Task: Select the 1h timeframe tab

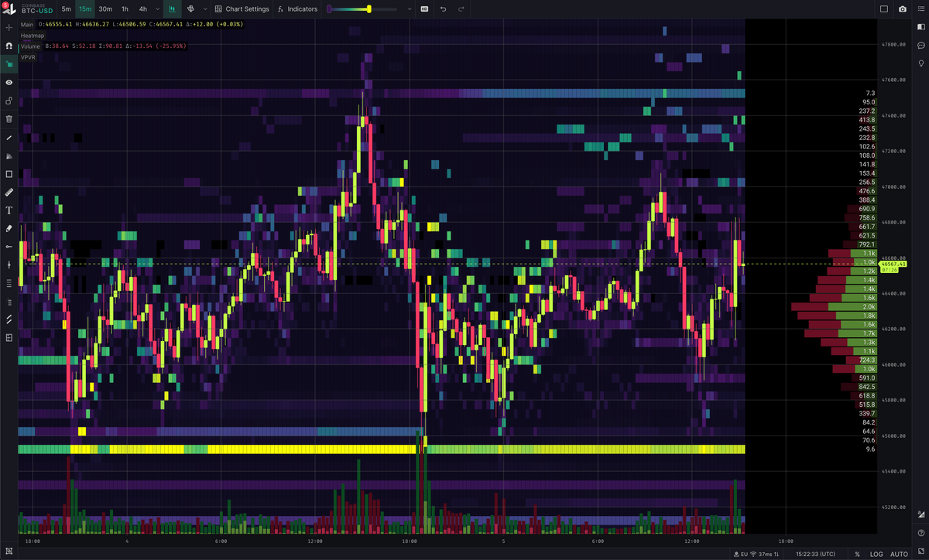Action: pos(125,9)
